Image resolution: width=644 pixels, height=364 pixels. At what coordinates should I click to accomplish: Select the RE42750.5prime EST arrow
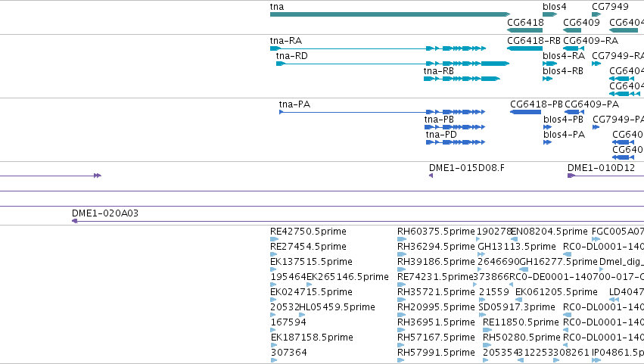pyautogui.click(x=275, y=239)
